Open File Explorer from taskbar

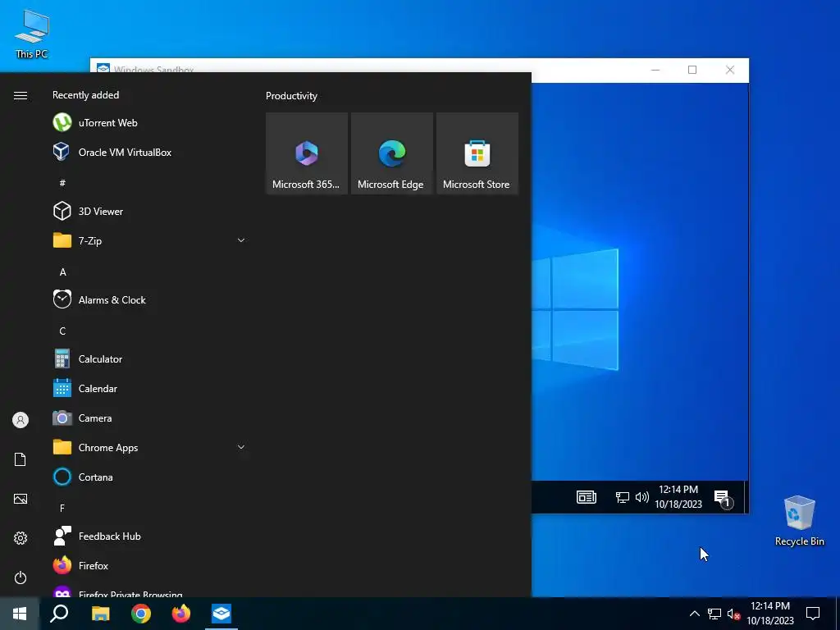click(x=100, y=614)
